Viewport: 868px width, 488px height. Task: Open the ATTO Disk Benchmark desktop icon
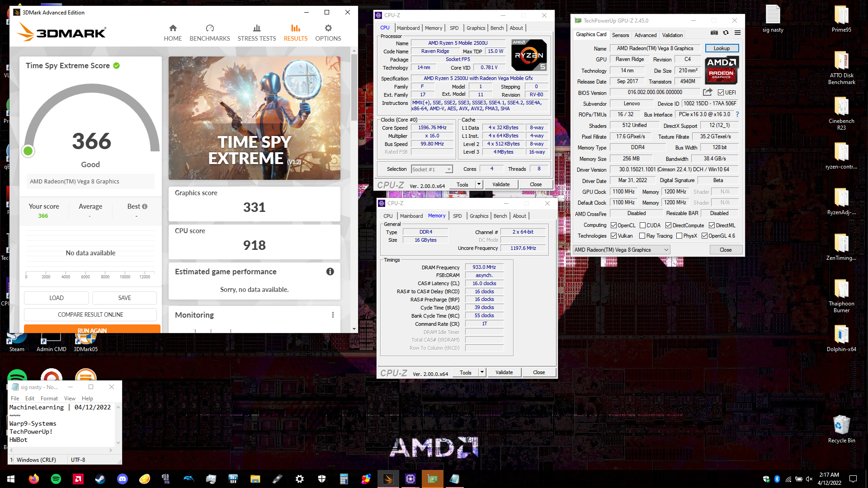[841, 68]
